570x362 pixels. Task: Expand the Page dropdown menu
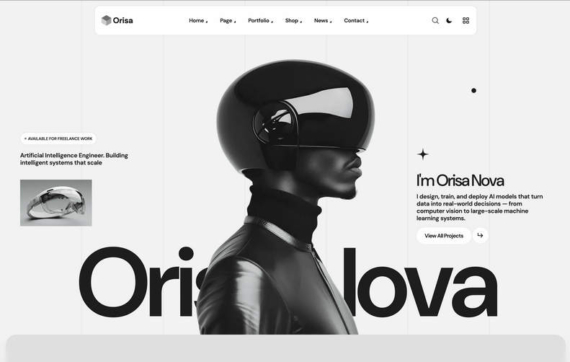click(x=228, y=20)
